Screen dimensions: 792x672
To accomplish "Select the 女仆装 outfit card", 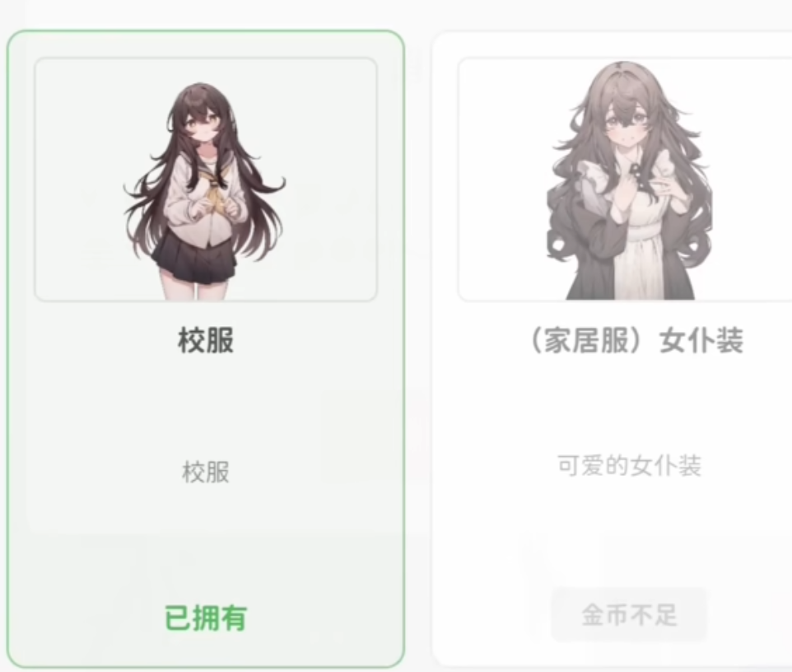I will 613,348.
